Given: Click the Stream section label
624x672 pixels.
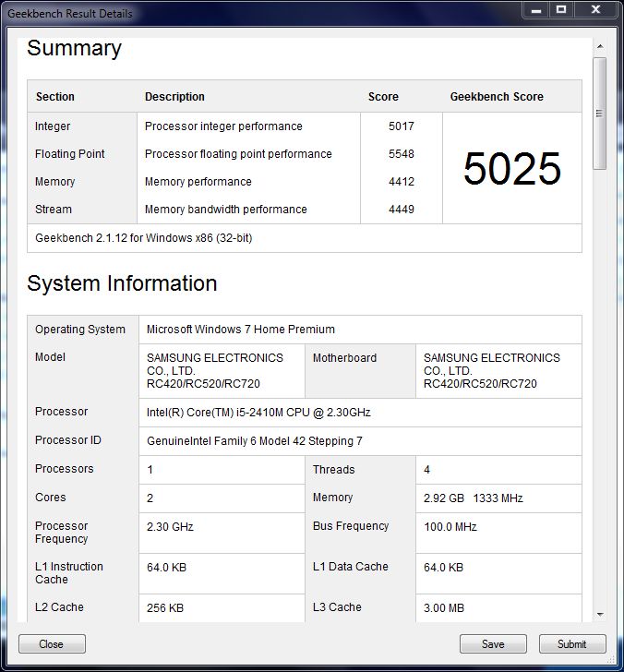Looking at the screenshot, I should pos(54,210).
